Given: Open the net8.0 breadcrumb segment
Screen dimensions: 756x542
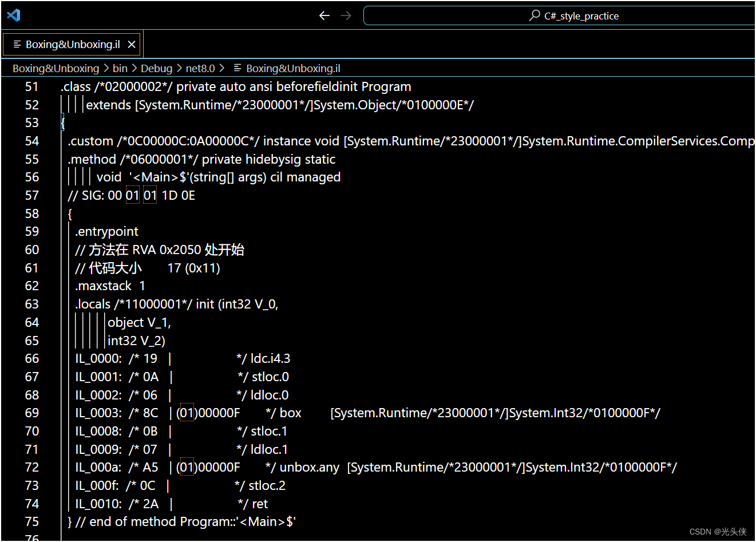Looking at the screenshot, I should pos(200,68).
